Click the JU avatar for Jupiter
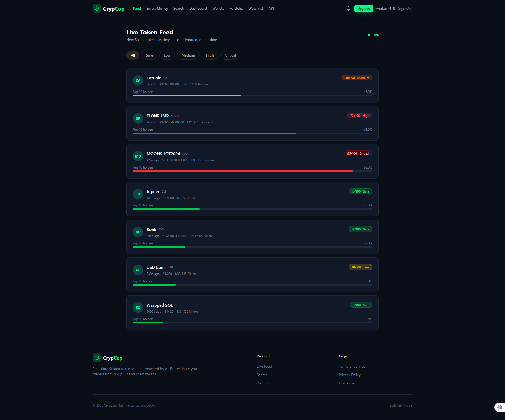This screenshot has height=420, width=505. (x=138, y=194)
